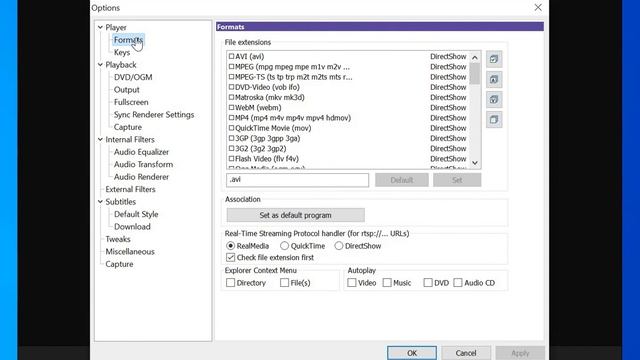Select the MPEG (mpg mpeg mpe) row
640x360 pixels.
(x=348, y=67)
